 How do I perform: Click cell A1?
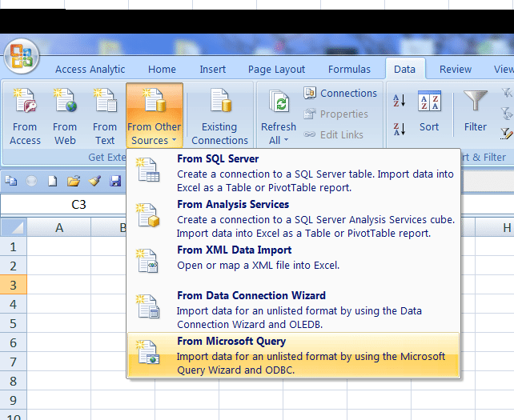click(x=59, y=246)
